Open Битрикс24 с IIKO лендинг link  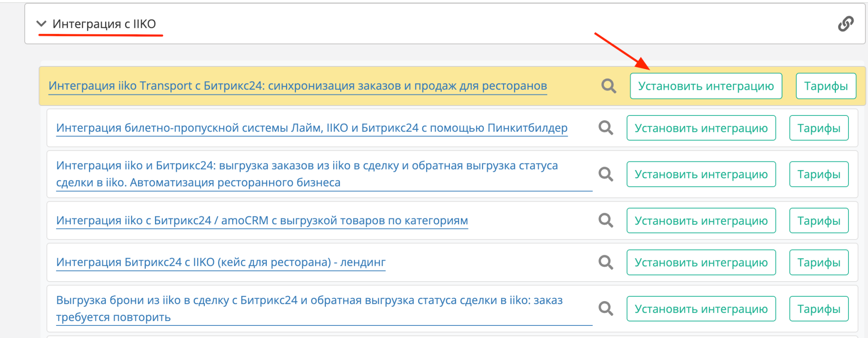[x=220, y=263]
